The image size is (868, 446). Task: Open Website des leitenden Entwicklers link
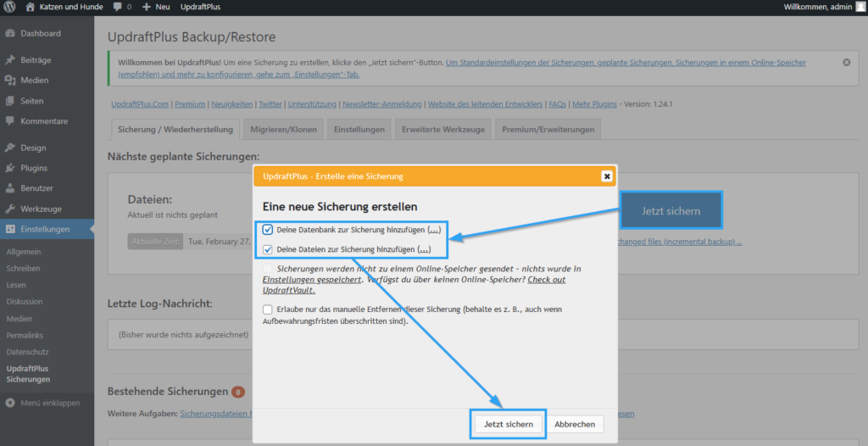pos(485,103)
